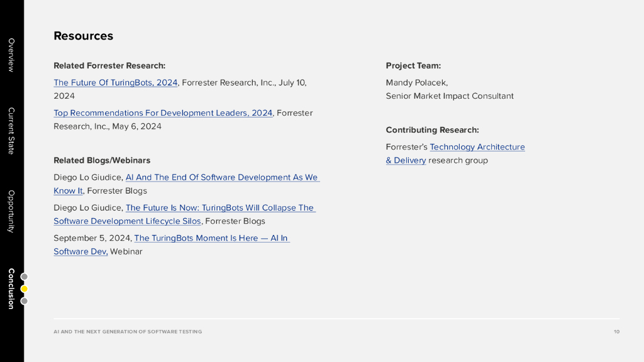644x362 pixels.
Task: Click the bottom gray page indicator dot
Action: (25, 301)
